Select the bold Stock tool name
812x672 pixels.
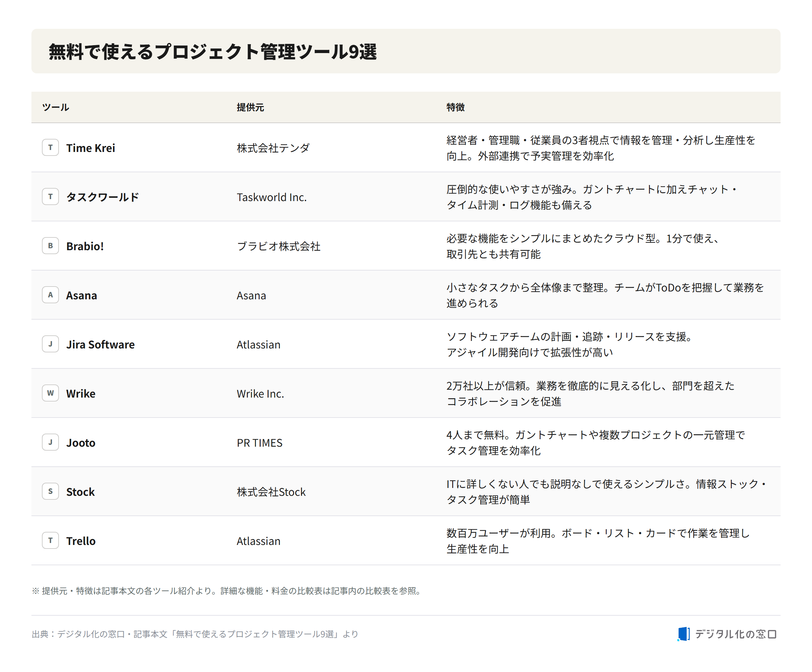[x=81, y=492]
